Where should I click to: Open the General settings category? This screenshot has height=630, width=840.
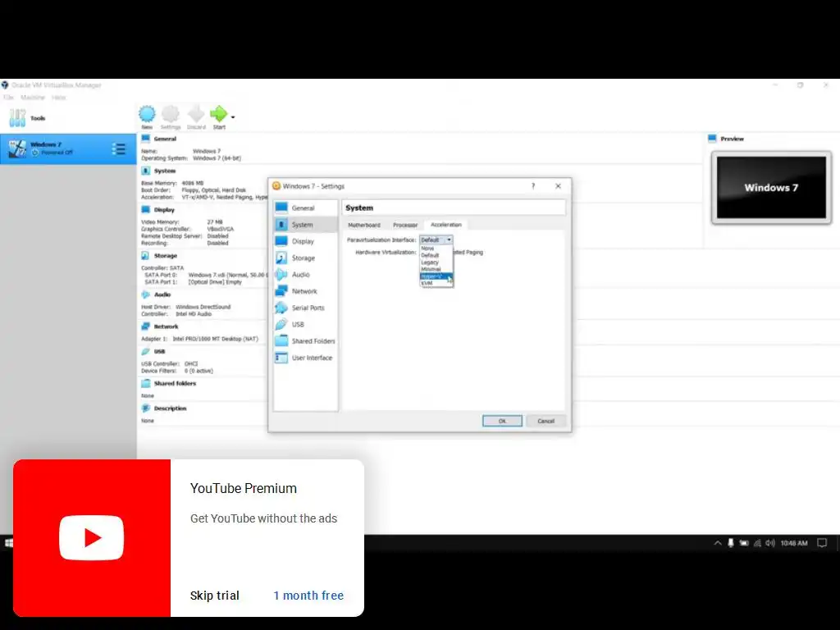[x=305, y=208]
